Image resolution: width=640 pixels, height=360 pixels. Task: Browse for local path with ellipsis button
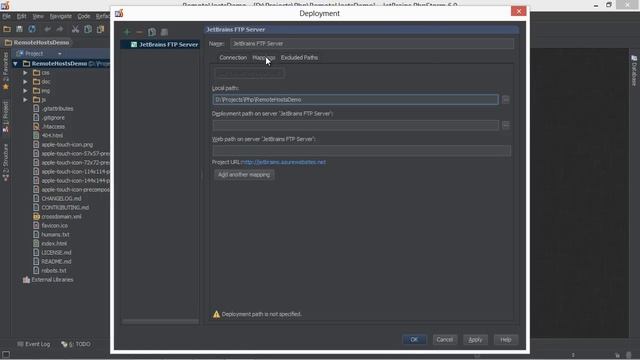[506, 100]
